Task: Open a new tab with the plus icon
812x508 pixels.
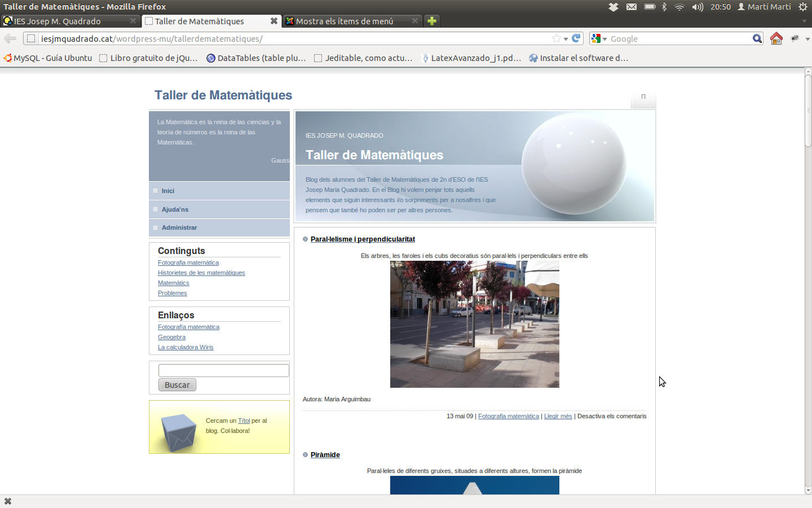Action: coord(431,21)
